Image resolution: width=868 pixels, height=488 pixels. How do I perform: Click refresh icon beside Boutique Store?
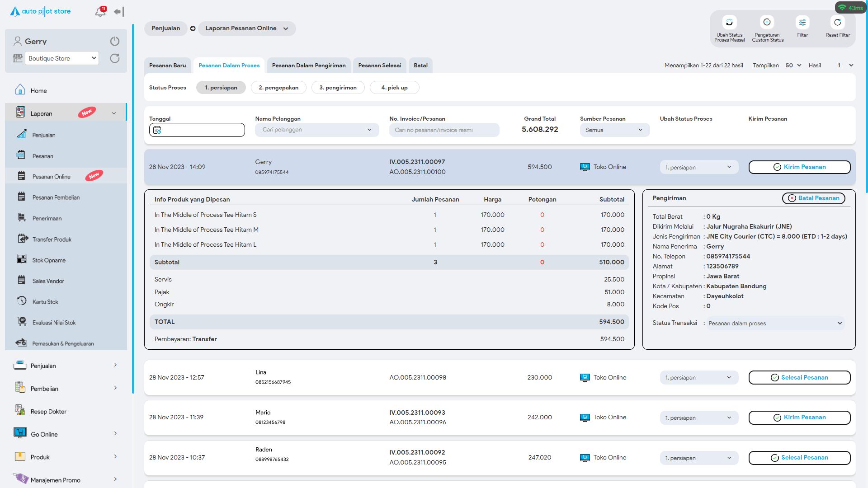(x=115, y=58)
